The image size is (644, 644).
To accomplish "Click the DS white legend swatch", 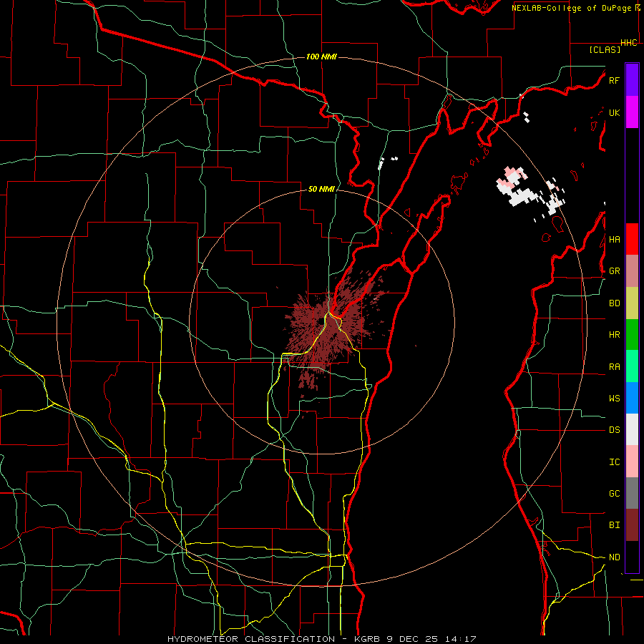I will pyautogui.click(x=632, y=429).
